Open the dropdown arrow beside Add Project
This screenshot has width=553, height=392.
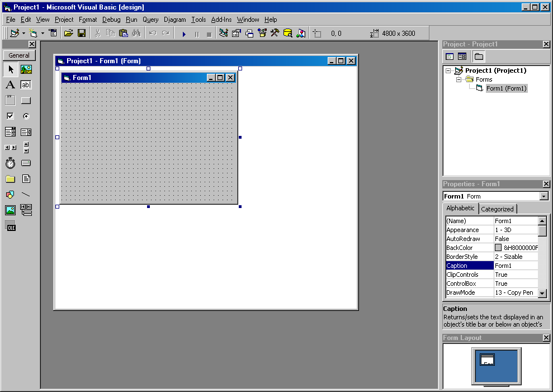23,34
